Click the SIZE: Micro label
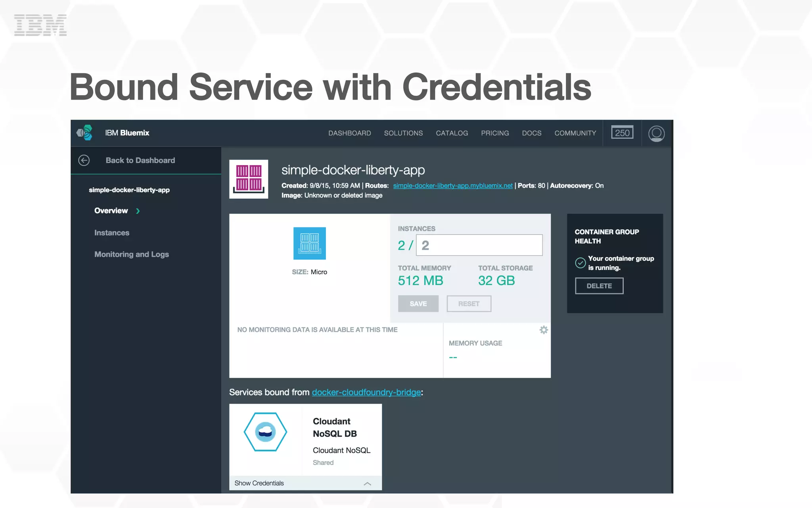This screenshot has width=812, height=508. [310, 272]
